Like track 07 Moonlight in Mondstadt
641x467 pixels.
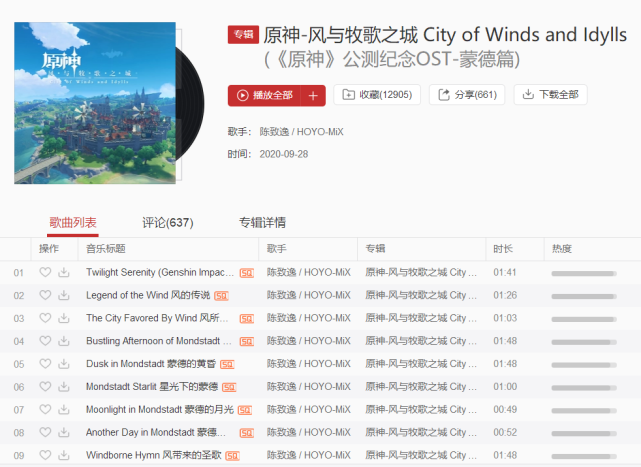pyautogui.click(x=45, y=409)
